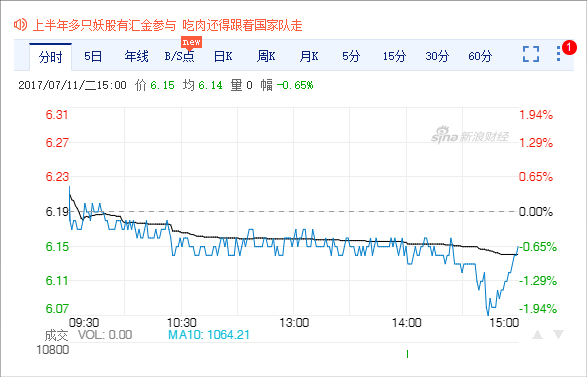Select the 15分 interval tab
The image size is (587, 377).
pyautogui.click(x=394, y=57)
